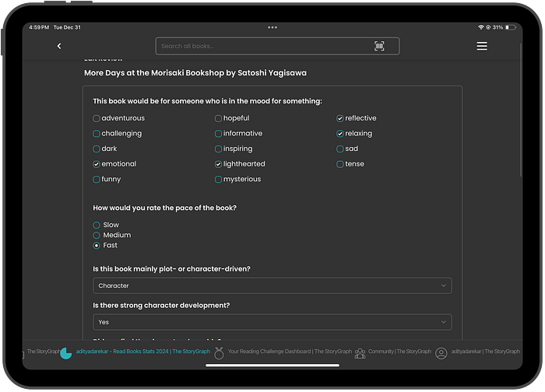
Task: Check the mysterious mood checkbox
Action: (x=218, y=180)
